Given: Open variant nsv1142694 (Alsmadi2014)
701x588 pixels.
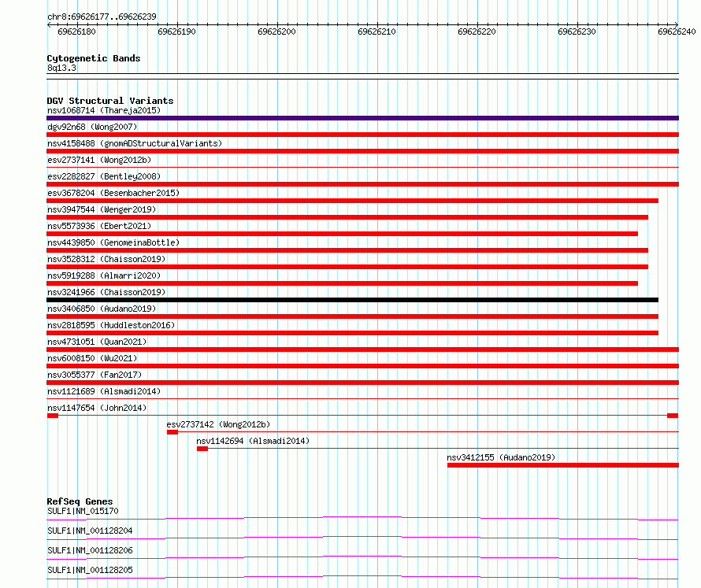Looking at the screenshot, I should pos(253,441).
